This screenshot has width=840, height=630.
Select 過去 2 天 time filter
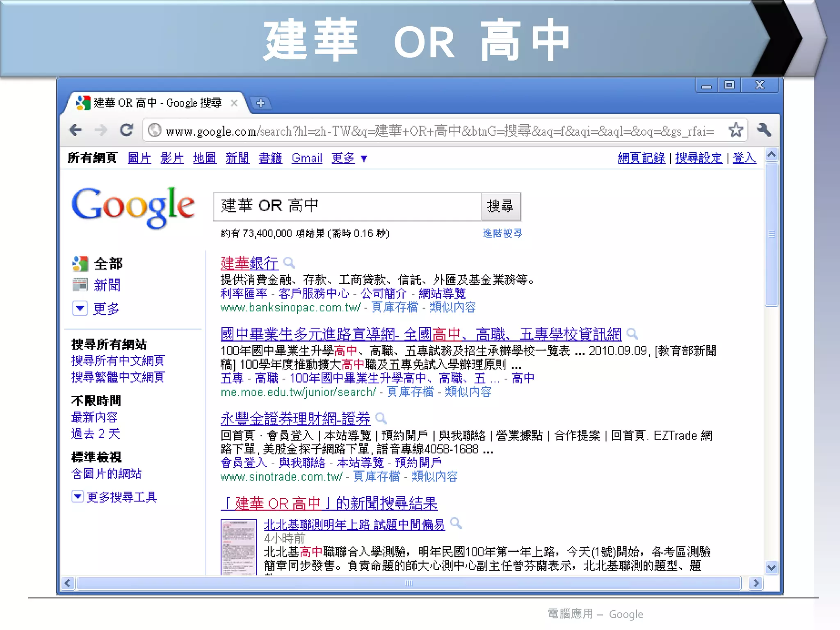[x=96, y=434]
